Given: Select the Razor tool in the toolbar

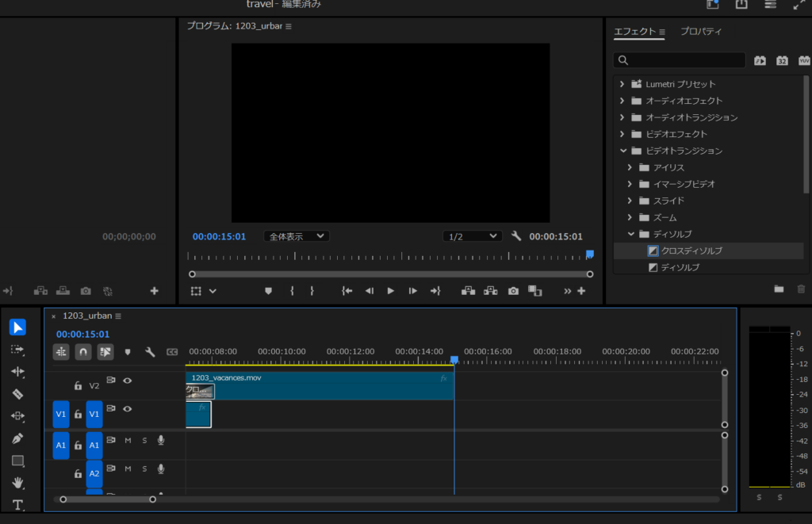Looking at the screenshot, I should point(17,394).
